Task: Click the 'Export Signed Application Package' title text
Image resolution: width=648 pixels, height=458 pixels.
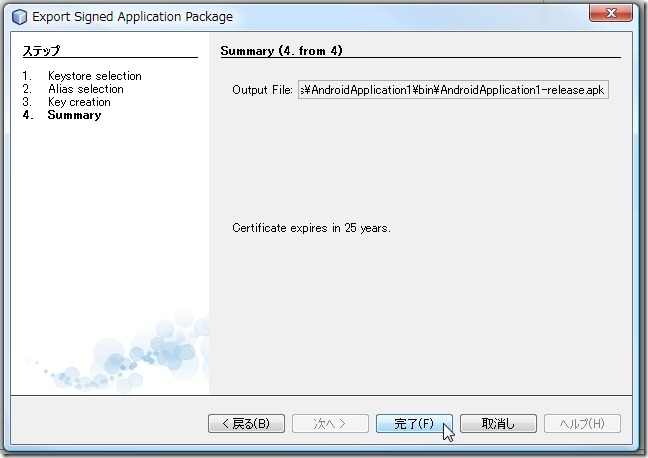Action: pyautogui.click(x=132, y=17)
